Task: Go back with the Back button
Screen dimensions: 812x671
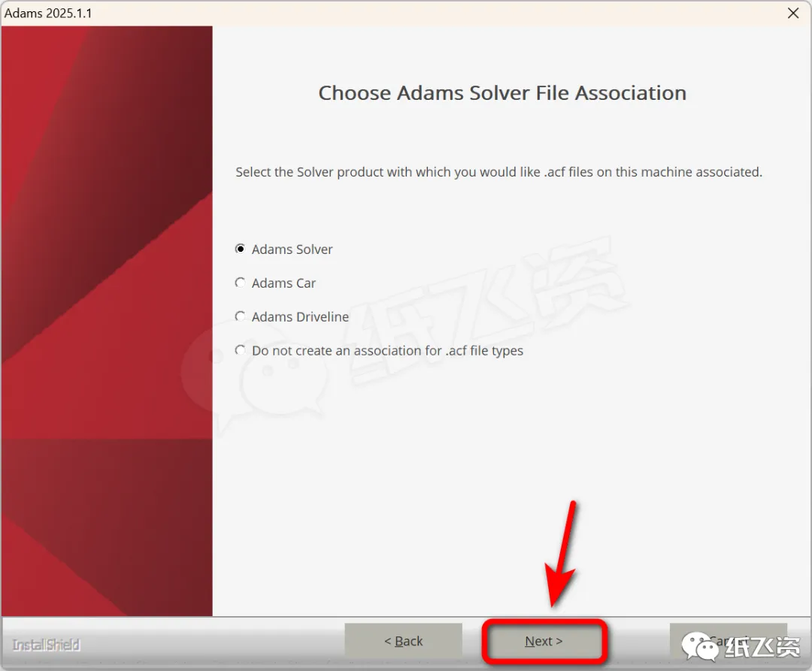Action: pyautogui.click(x=404, y=641)
